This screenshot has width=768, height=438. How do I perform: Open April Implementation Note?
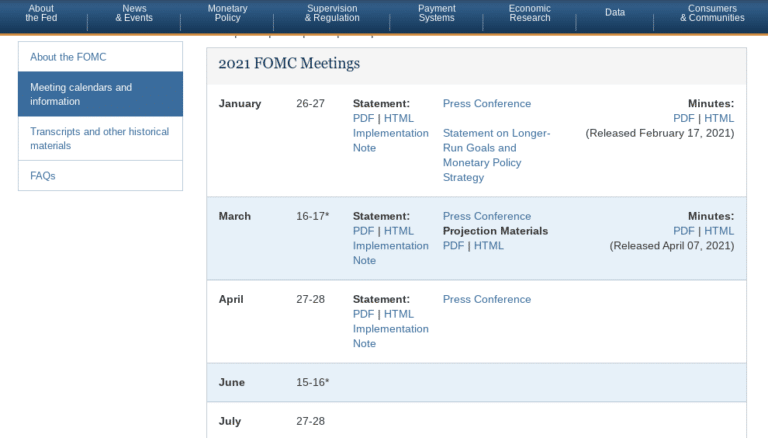(390, 336)
